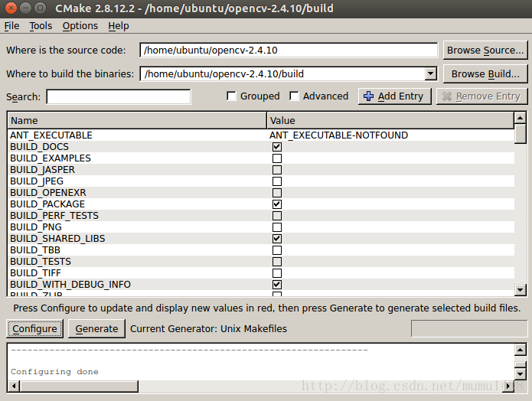Click the cache table vertical scrollbar thumb
Screen dimensions: 532x401
tap(520, 134)
